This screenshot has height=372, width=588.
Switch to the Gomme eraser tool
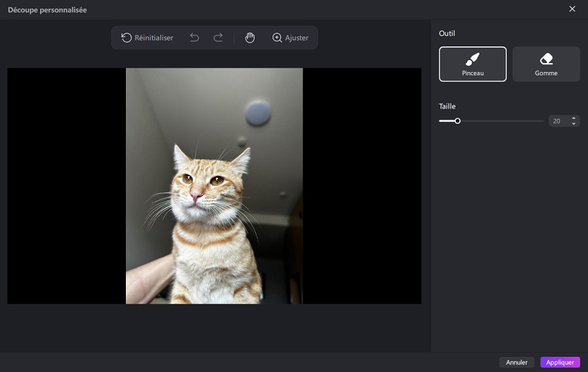[x=546, y=64]
